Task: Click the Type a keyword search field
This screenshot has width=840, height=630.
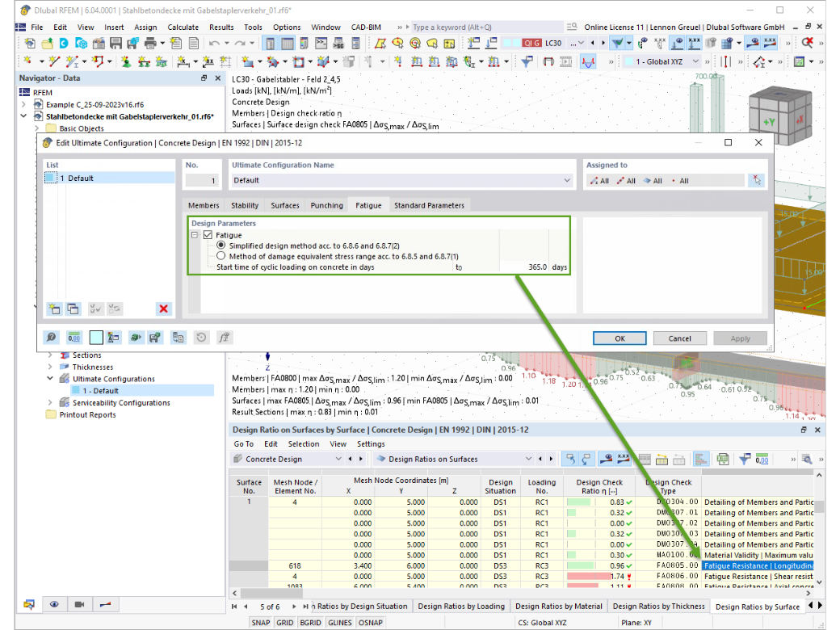Action: pyautogui.click(x=487, y=27)
